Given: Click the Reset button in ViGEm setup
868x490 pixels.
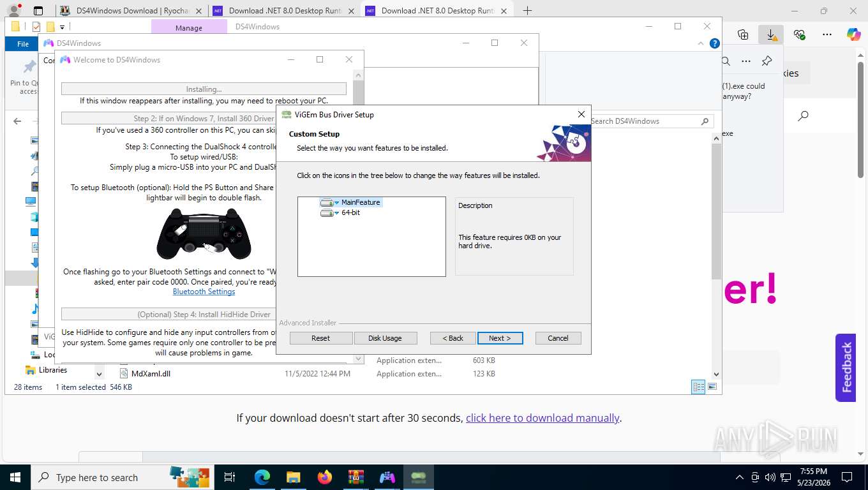Looking at the screenshot, I should coord(321,338).
